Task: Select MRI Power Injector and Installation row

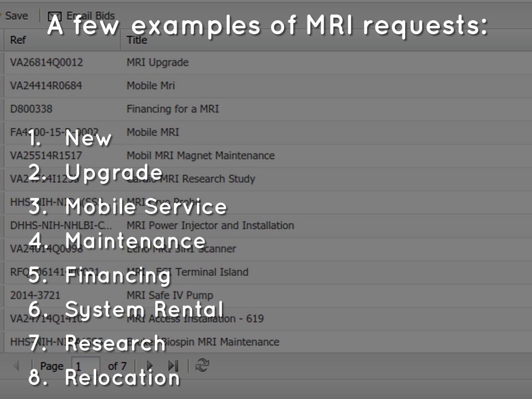Action: click(210, 225)
